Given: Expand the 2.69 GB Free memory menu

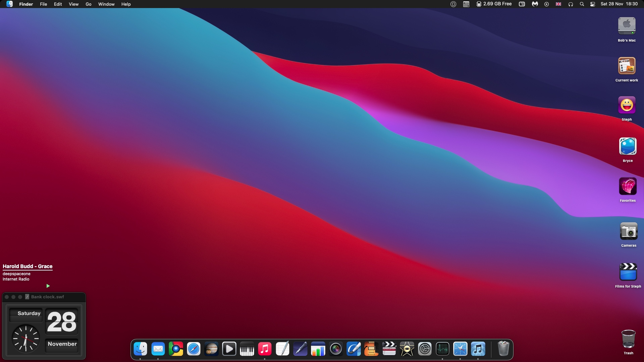Looking at the screenshot, I should coord(494,4).
